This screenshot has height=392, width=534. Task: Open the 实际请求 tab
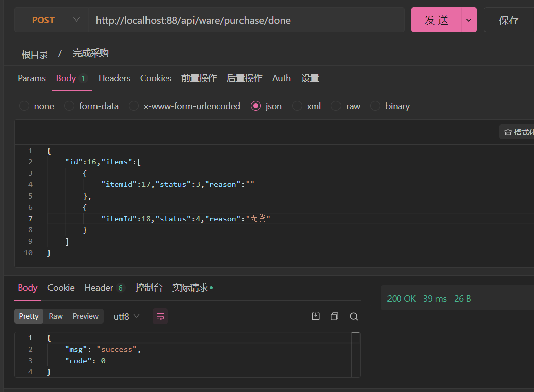(192, 288)
